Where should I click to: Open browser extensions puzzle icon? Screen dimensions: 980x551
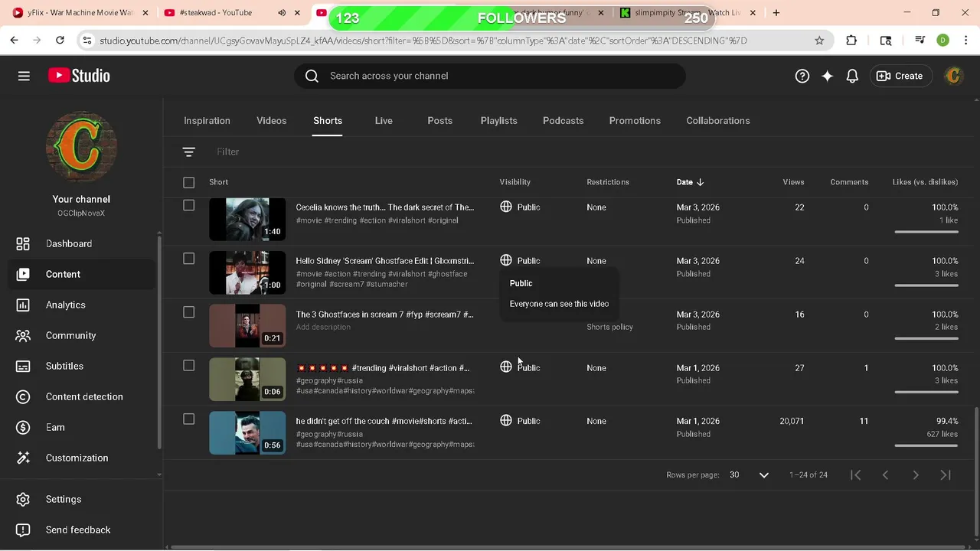click(x=851, y=41)
